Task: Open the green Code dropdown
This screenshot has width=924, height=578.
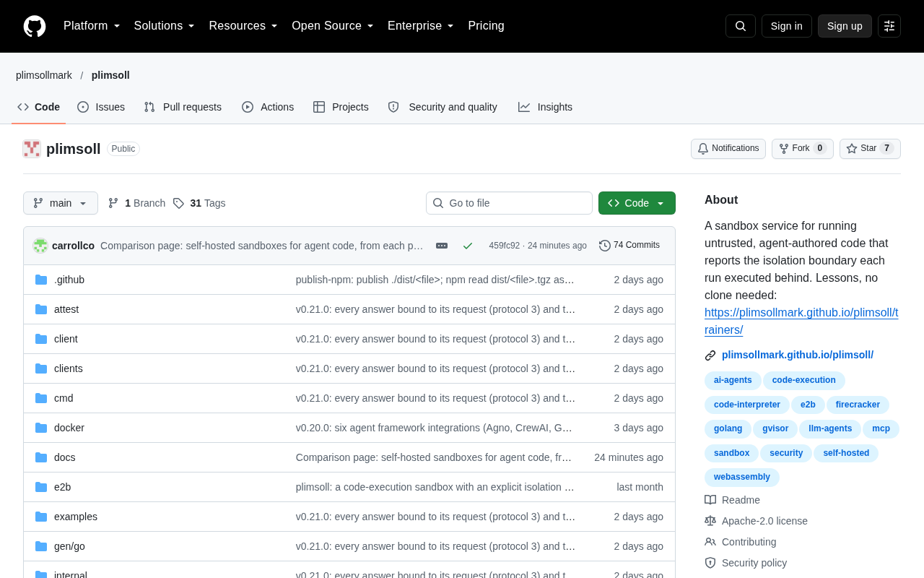Action: coord(637,203)
